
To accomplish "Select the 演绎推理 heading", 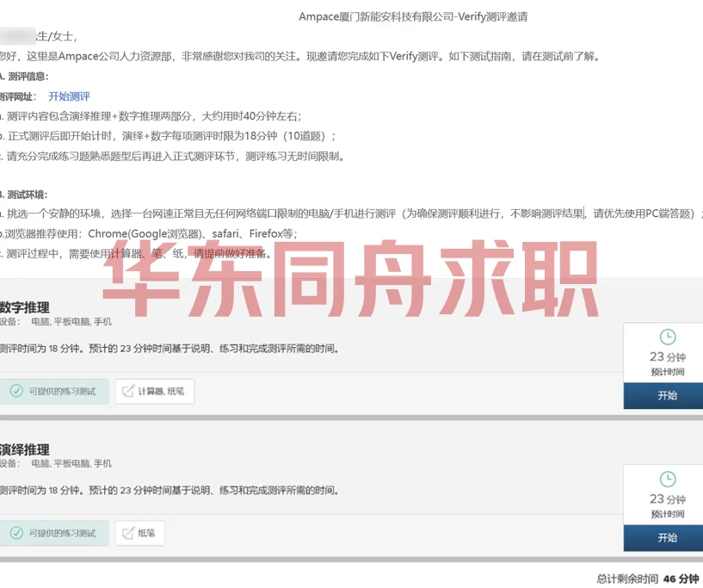I will click(25, 450).
